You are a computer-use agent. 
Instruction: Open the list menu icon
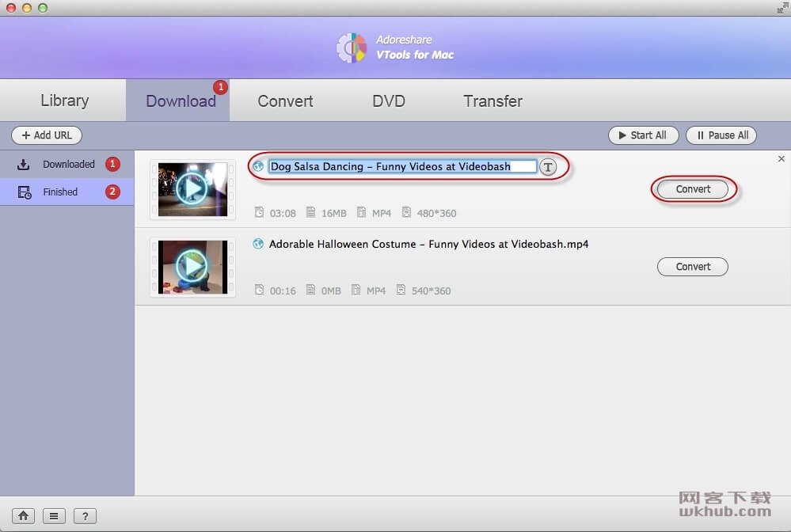[54, 516]
